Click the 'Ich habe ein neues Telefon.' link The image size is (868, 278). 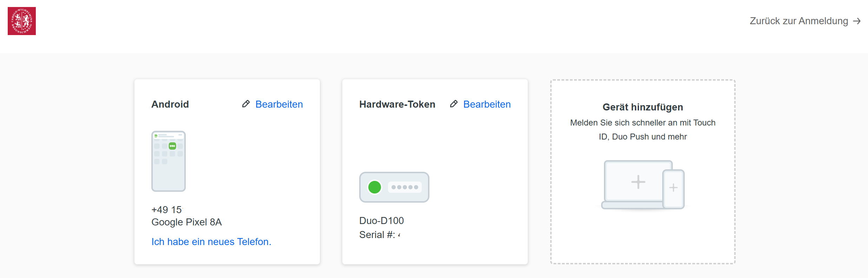click(x=211, y=242)
